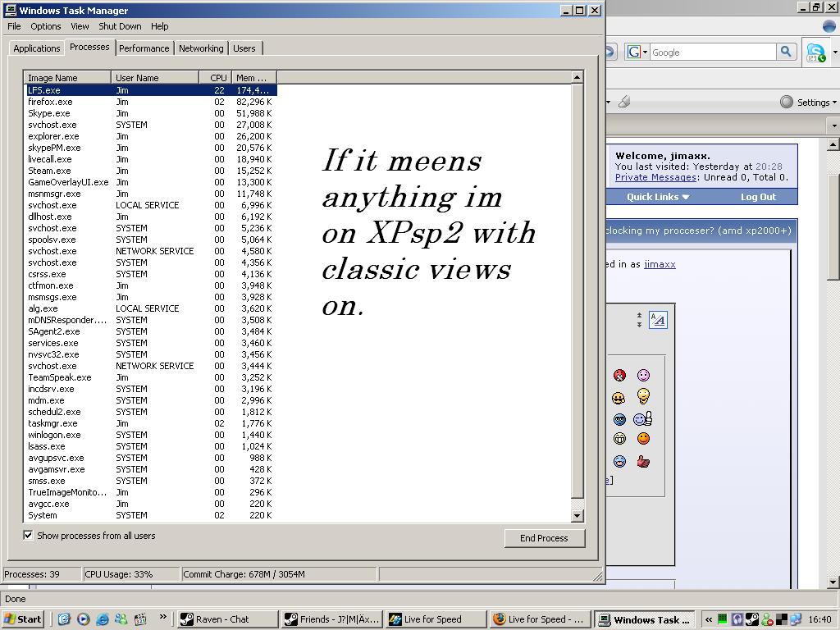Insert the thumbs-up smiley
840x630 pixels.
click(642, 418)
